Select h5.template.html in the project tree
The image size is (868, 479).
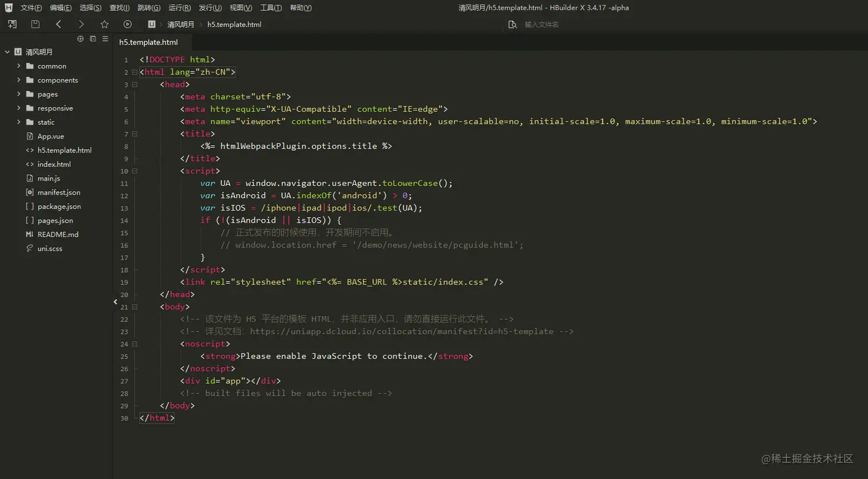[x=64, y=150]
